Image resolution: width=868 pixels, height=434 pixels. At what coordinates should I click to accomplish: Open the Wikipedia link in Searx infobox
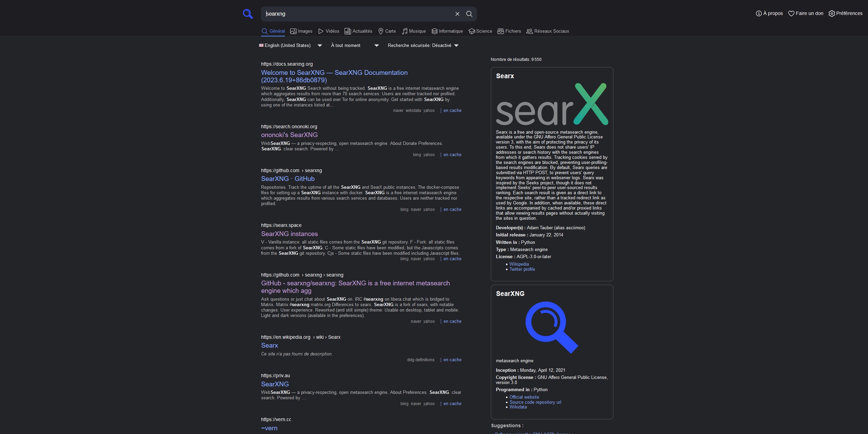pos(519,264)
